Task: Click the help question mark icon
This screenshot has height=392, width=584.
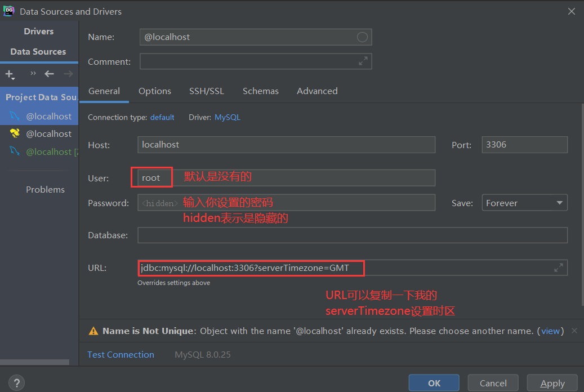Action: (x=17, y=382)
